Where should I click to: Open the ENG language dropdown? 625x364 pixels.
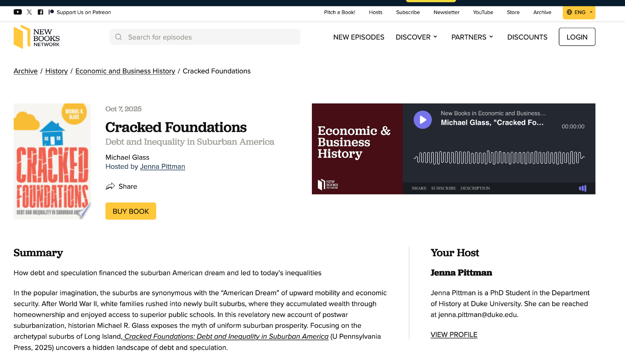pos(579,12)
